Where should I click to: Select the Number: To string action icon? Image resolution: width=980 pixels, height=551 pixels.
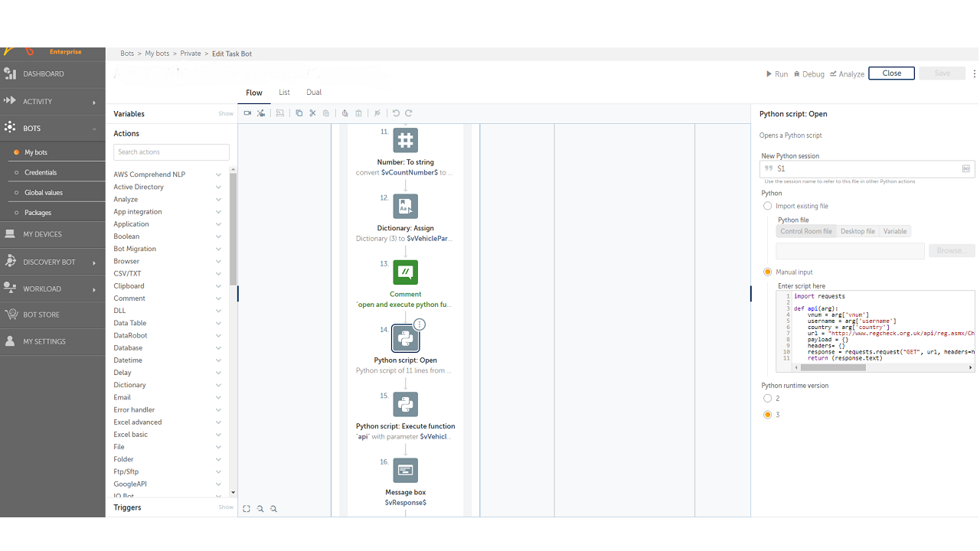pyautogui.click(x=406, y=140)
